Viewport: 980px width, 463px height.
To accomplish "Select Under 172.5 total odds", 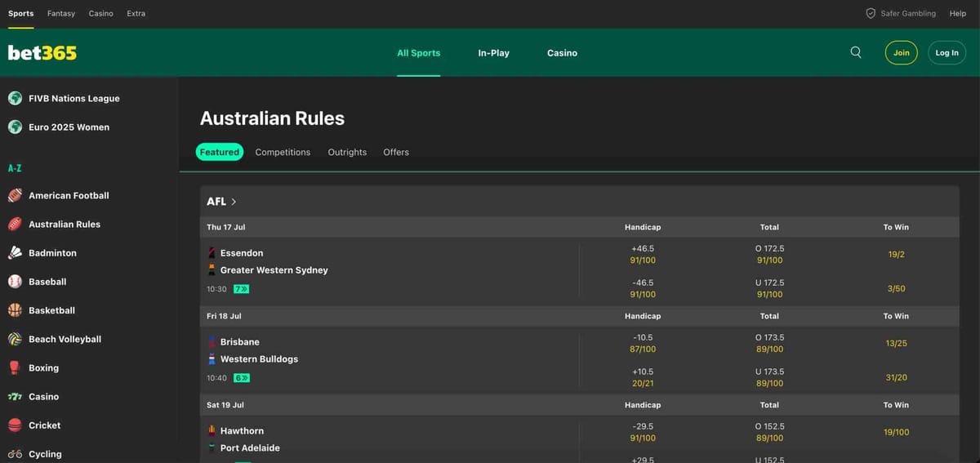I will coord(769,288).
